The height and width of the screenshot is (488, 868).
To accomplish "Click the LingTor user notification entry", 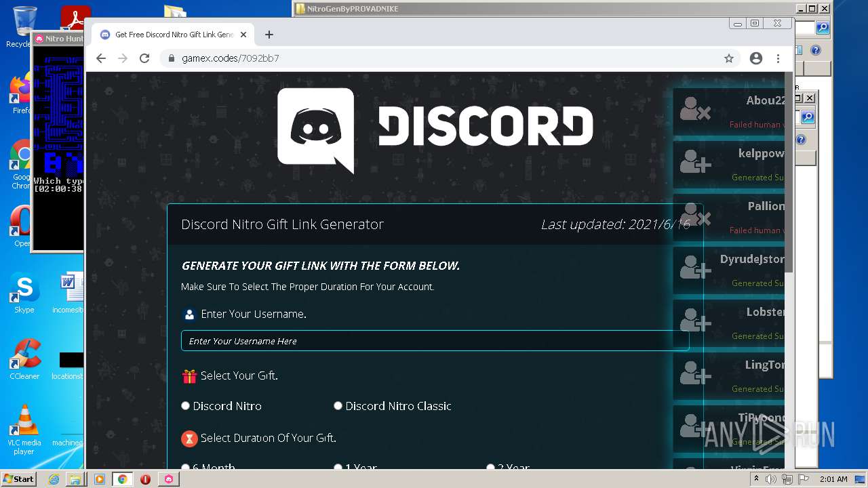I will coord(729,375).
